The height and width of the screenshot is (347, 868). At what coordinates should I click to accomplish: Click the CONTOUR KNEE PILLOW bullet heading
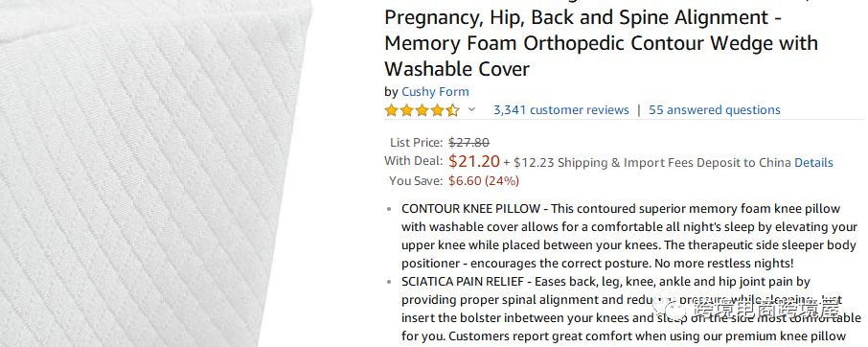point(470,209)
